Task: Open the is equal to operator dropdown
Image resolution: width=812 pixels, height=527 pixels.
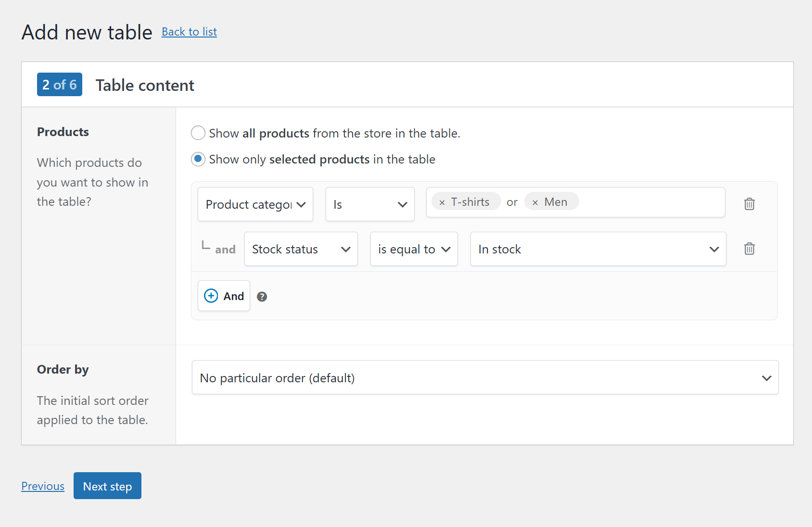Action: [414, 249]
